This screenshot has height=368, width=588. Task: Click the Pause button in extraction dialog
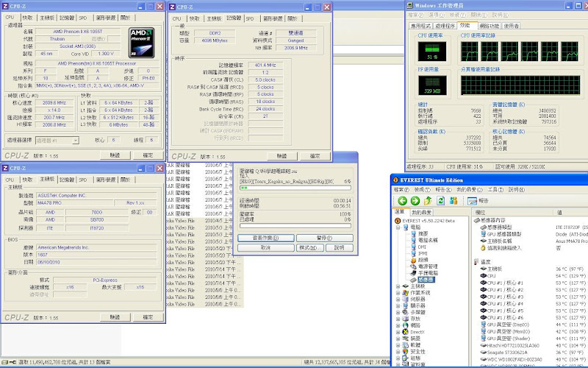coord(323,238)
